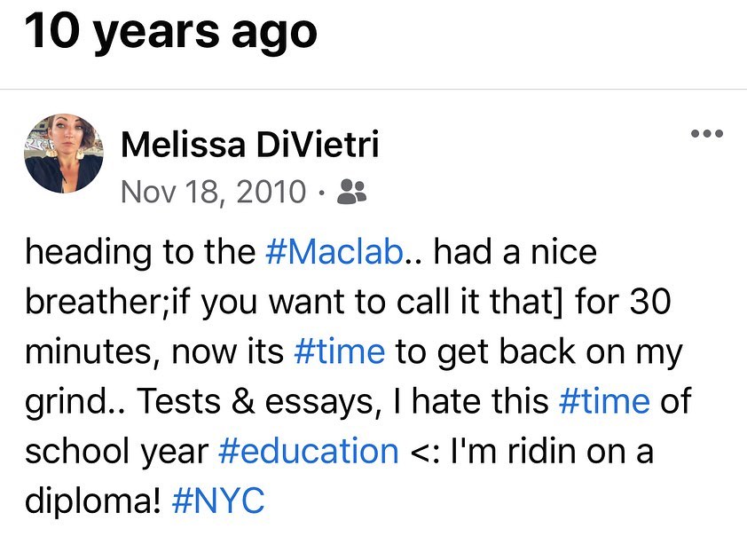Click the Nov 18, 2010 post date
The image size is (747, 560).
[x=213, y=191]
